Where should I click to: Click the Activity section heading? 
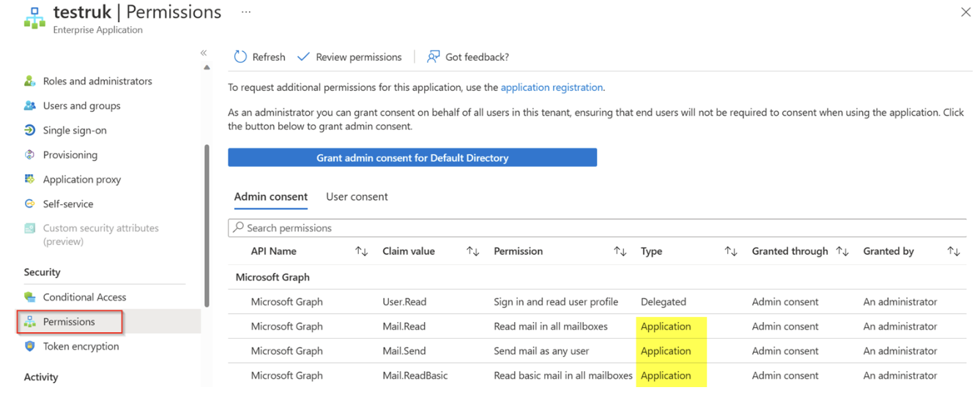(41, 377)
